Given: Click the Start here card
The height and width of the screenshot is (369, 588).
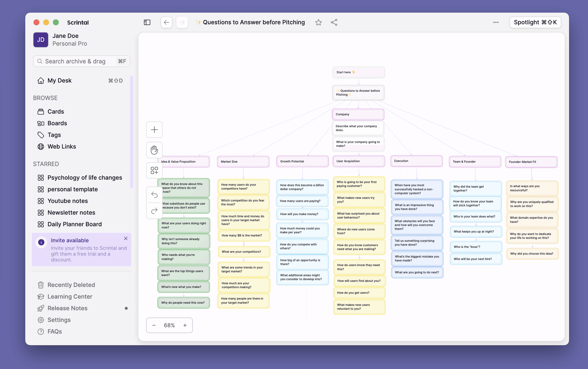Looking at the screenshot, I should [358, 72].
